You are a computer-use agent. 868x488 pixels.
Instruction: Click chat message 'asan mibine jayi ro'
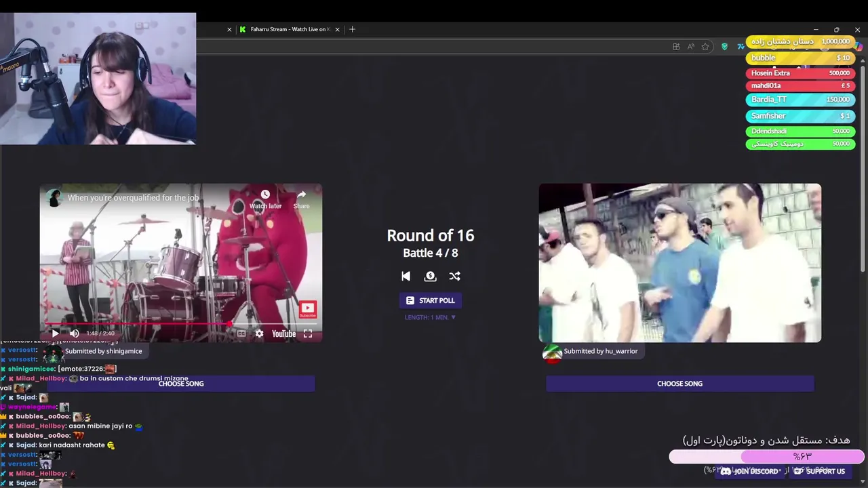tap(100, 426)
